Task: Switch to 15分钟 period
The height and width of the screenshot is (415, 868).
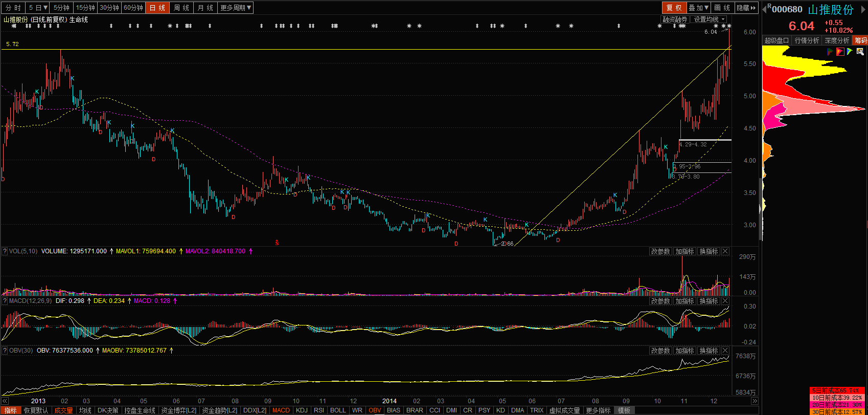Action: tap(85, 8)
